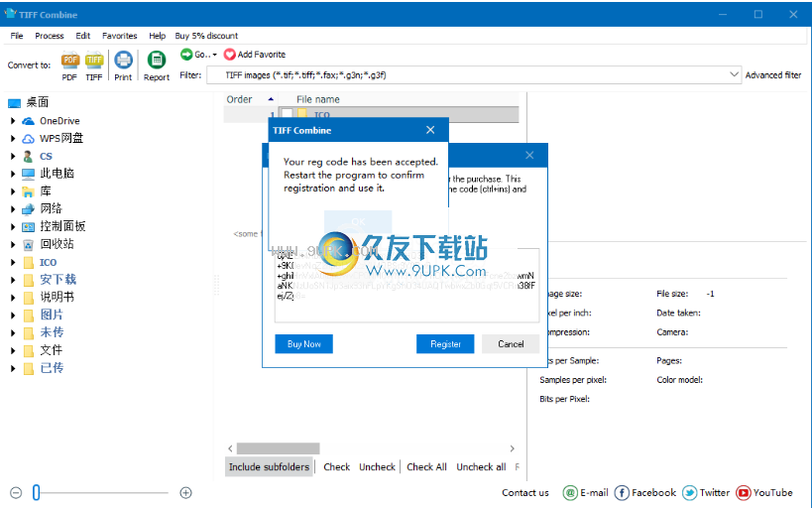Expand the 库 tree node
The height and width of the screenshot is (508, 812).
(x=13, y=191)
